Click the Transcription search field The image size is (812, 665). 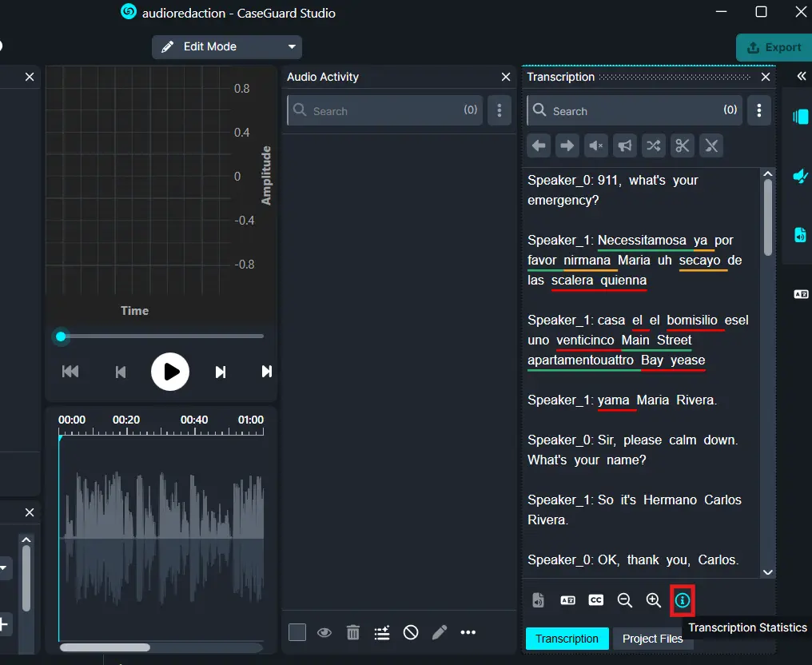coord(635,110)
